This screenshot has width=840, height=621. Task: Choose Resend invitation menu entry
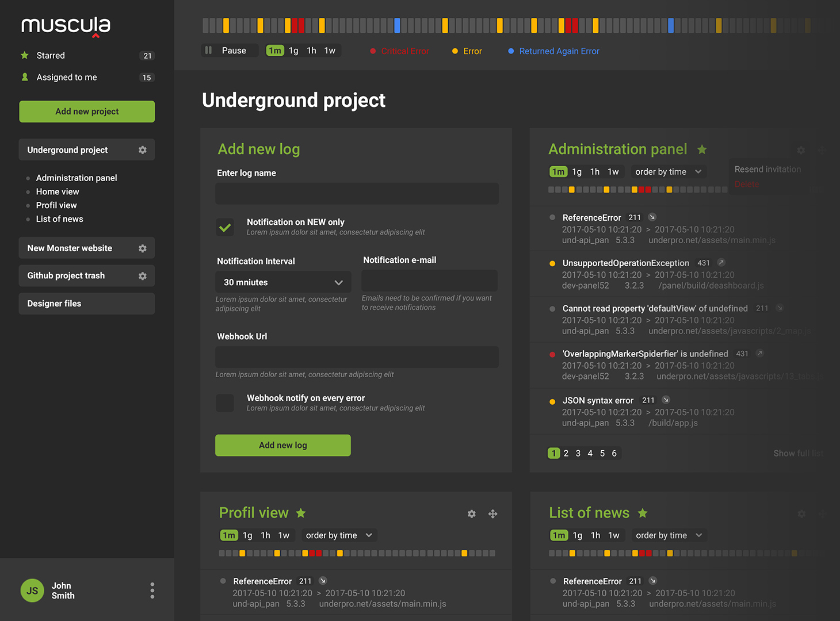[768, 169]
